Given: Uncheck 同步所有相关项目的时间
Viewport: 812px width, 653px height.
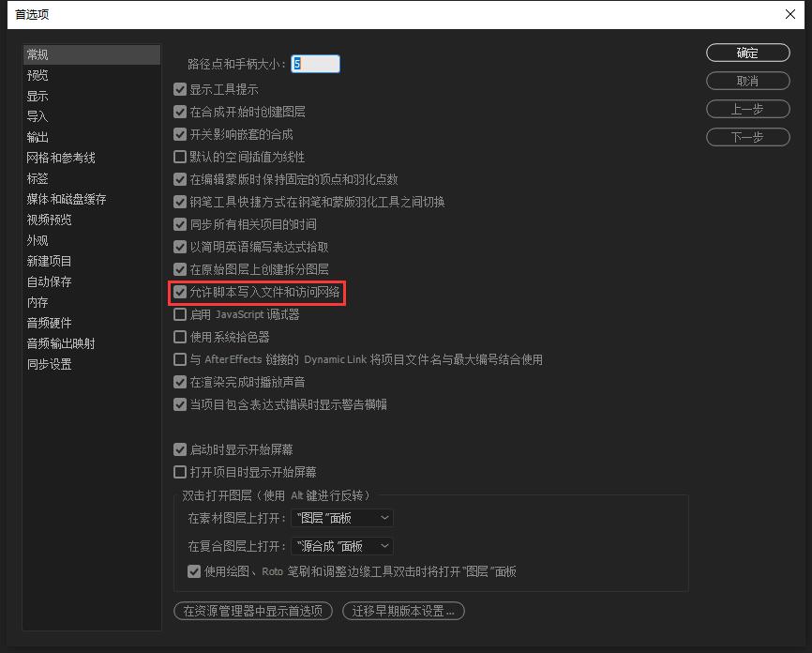Looking at the screenshot, I should click(x=180, y=224).
